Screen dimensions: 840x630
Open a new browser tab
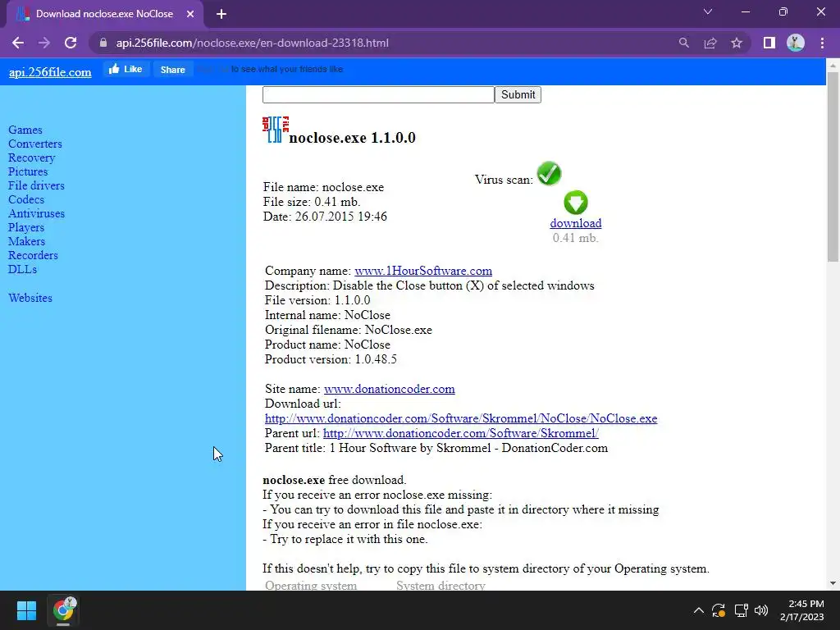(x=221, y=15)
